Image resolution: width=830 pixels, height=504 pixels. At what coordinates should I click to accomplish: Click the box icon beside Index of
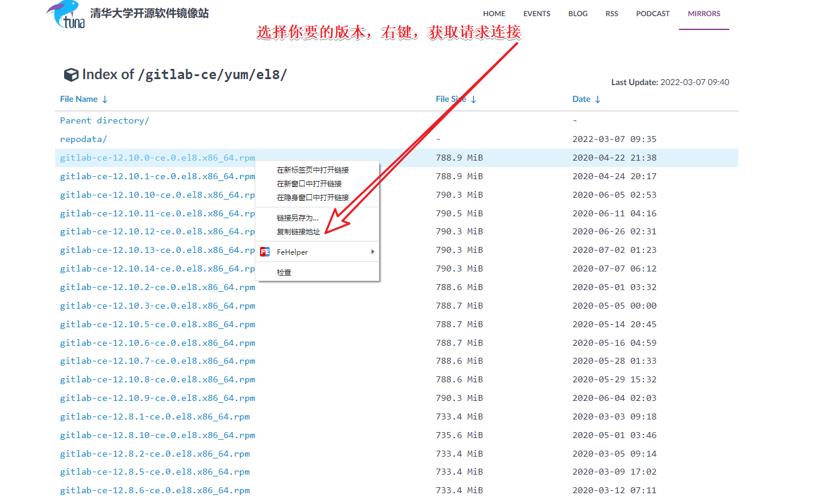tap(71, 75)
